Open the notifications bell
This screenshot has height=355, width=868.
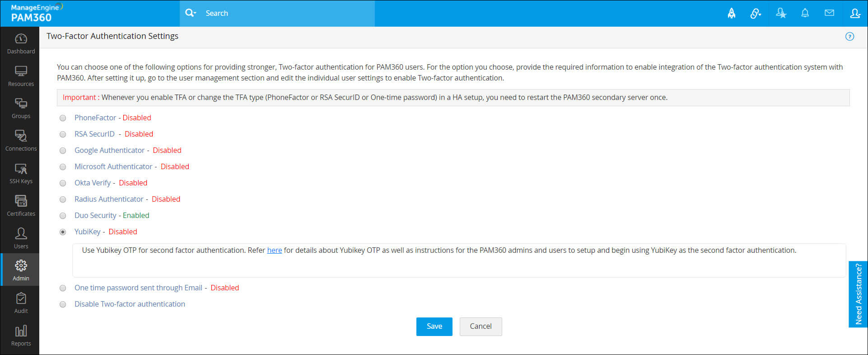pos(805,13)
